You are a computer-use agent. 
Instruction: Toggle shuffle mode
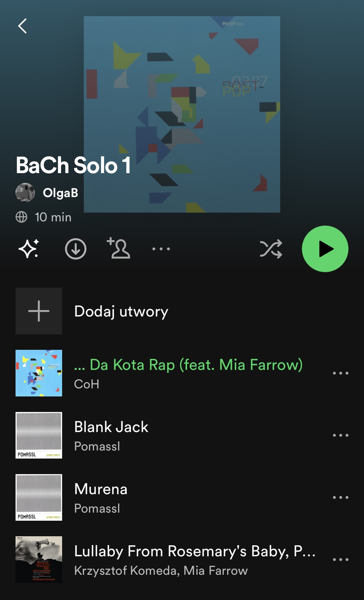(x=271, y=249)
